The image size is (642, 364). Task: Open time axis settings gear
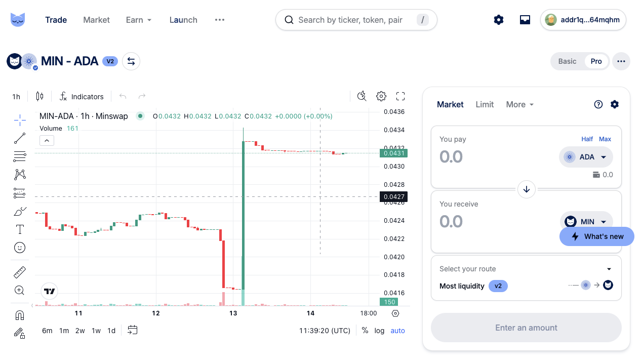pos(395,313)
